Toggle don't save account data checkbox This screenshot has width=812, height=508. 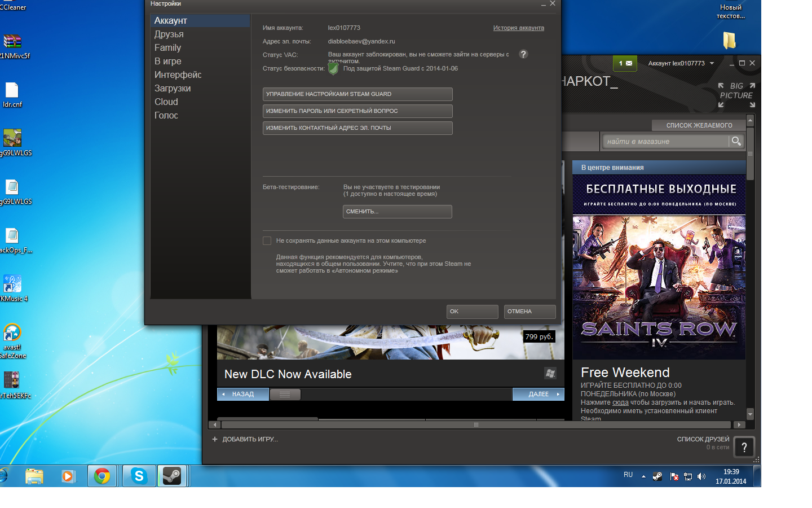[x=267, y=241]
